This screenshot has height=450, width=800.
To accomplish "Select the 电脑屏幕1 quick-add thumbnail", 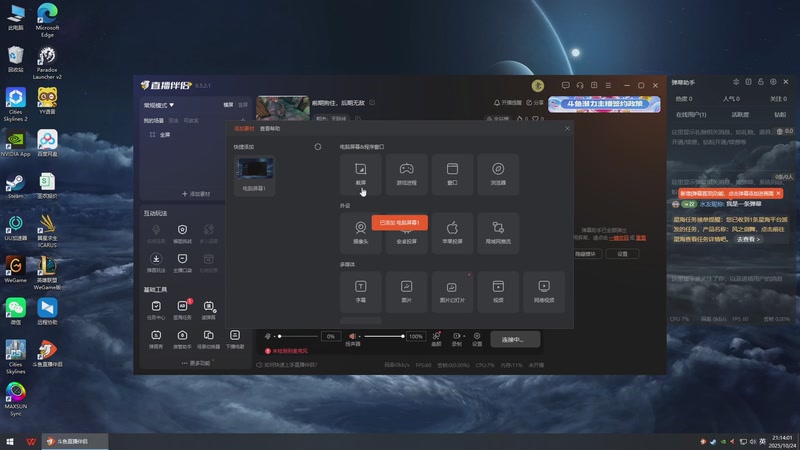I will (x=254, y=175).
